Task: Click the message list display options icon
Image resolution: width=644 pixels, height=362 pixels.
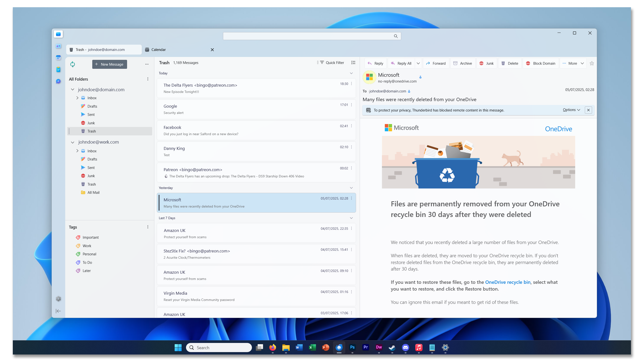Action: click(353, 63)
